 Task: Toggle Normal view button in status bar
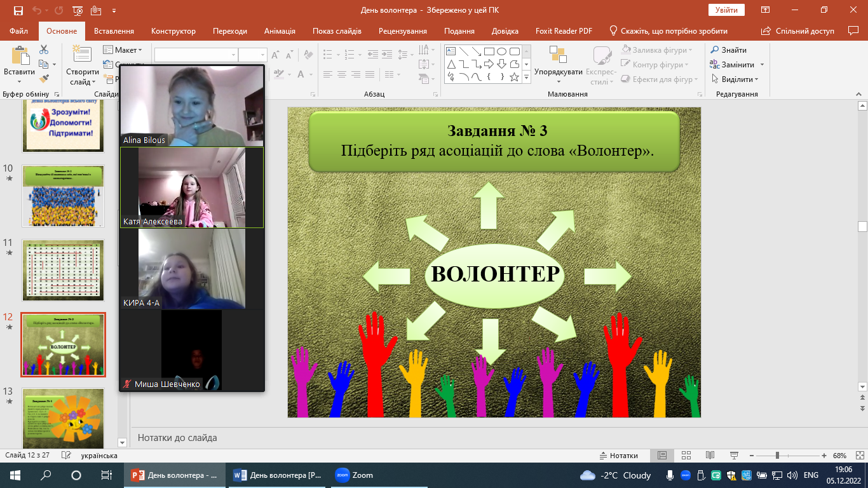[x=662, y=456]
